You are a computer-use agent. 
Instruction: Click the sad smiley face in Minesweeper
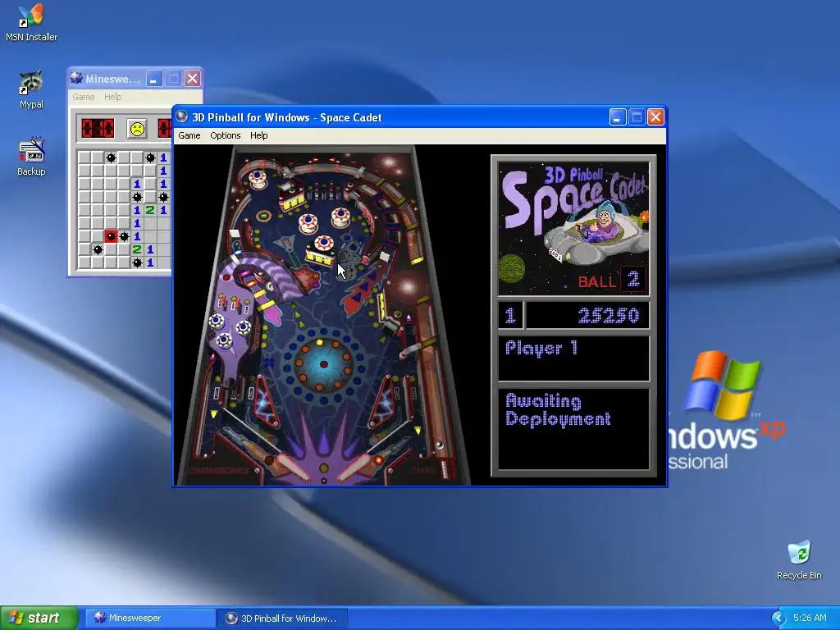(137, 129)
